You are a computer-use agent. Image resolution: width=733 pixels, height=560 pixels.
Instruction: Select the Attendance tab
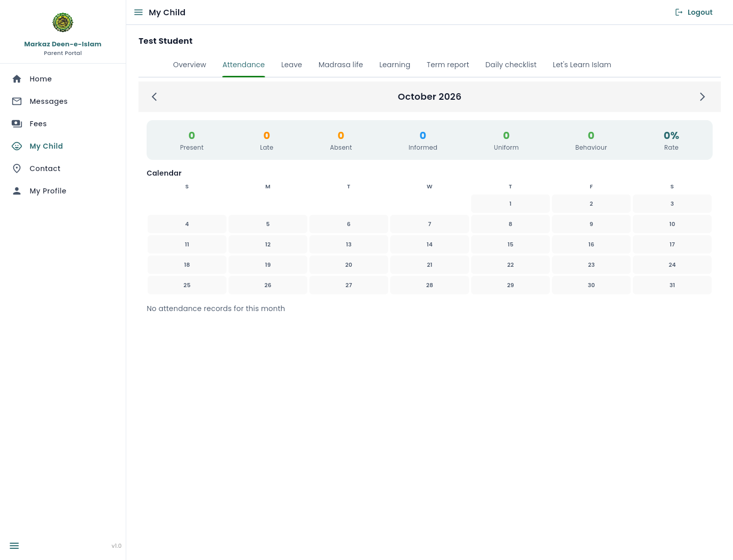243,65
